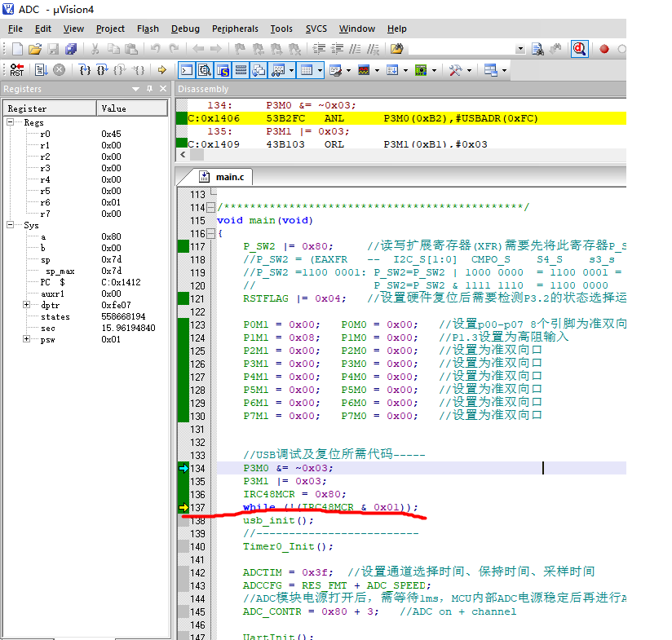672x640 pixels.
Task: Click the Debug Restore Views icon
Action: tap(491, 70)
